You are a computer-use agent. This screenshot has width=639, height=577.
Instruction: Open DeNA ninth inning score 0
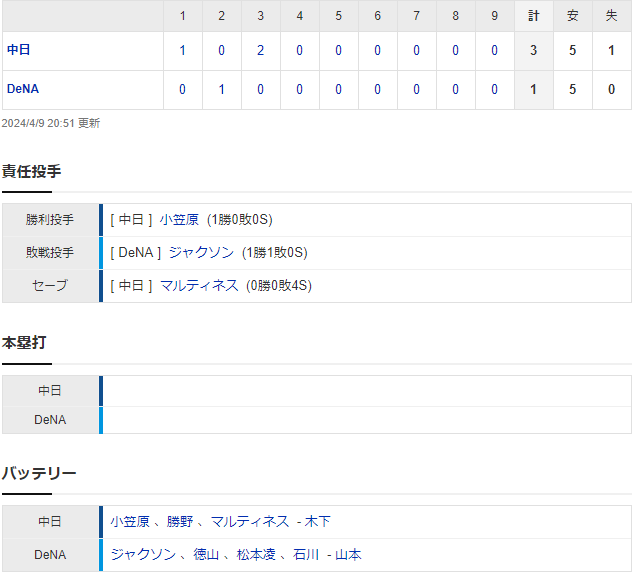[494, 89]
